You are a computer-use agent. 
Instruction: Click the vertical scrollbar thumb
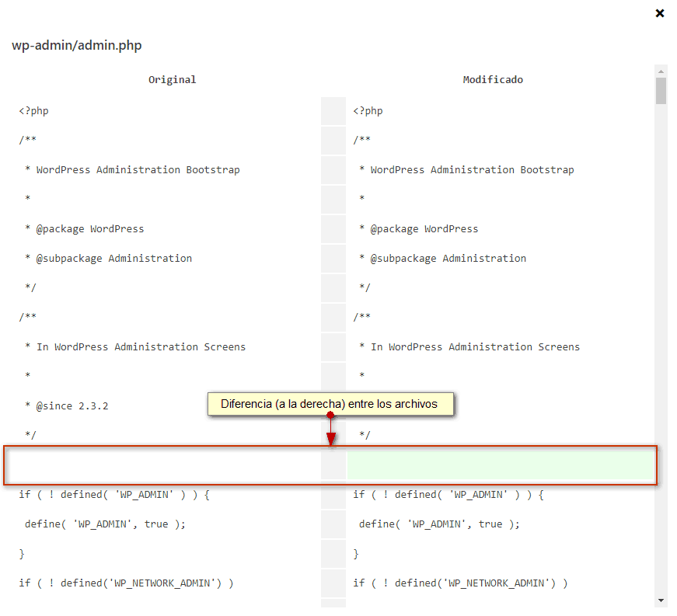661,91
